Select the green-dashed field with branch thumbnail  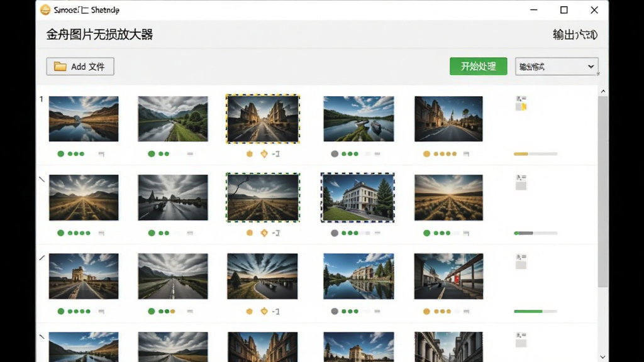tap(263, 197)
